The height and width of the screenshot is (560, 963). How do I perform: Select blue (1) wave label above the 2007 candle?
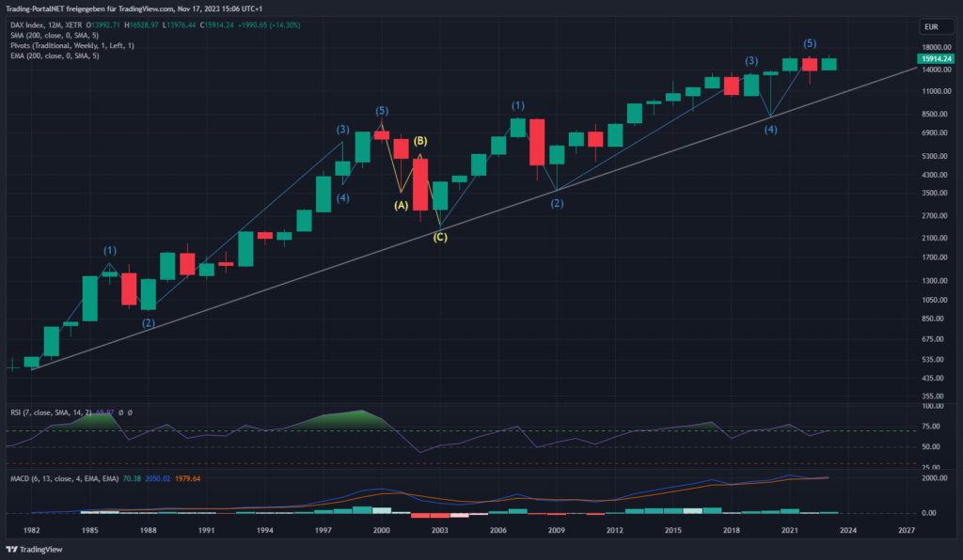(518, 106)
